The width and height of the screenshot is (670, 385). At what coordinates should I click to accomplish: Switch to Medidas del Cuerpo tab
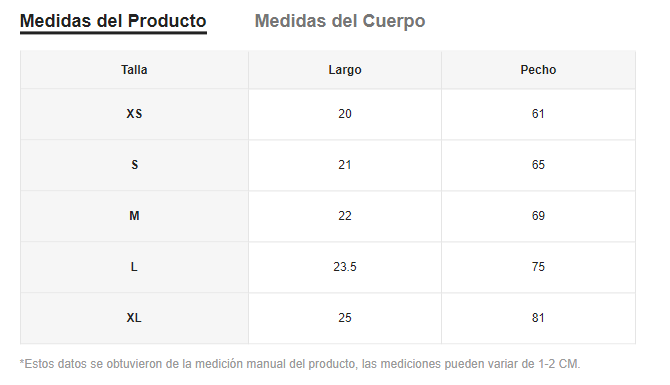340,21
